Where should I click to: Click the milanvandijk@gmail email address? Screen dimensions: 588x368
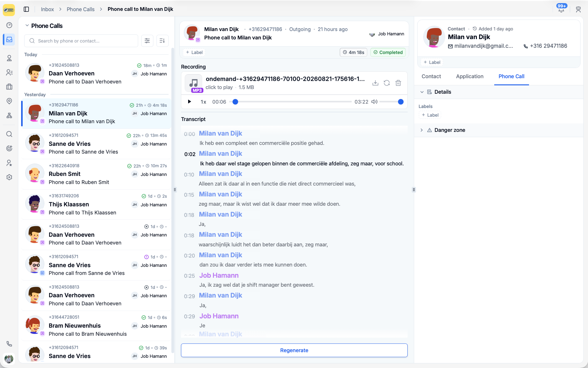coord(484,46)
